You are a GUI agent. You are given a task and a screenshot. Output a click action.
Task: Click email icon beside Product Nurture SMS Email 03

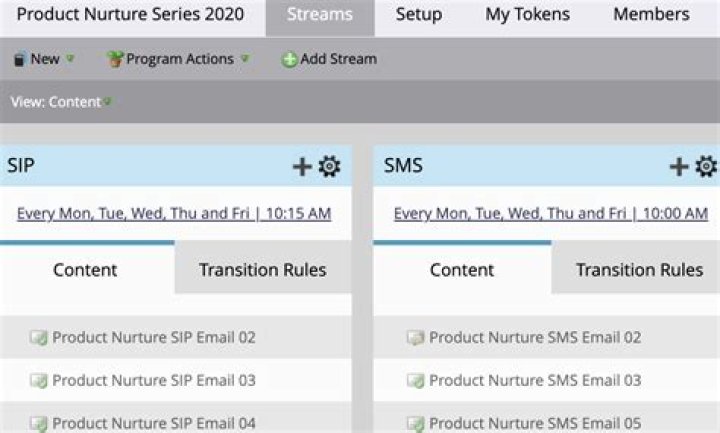pos(416,380)
